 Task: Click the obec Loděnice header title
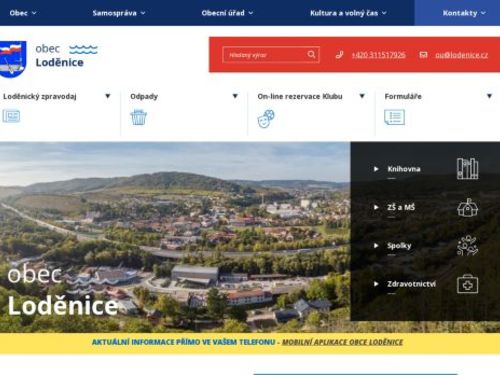(59, 56)
